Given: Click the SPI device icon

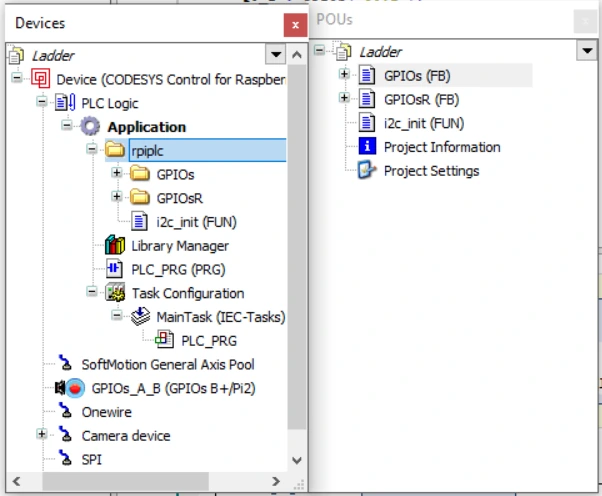Looking at the screenshot, I should point(65,458).
